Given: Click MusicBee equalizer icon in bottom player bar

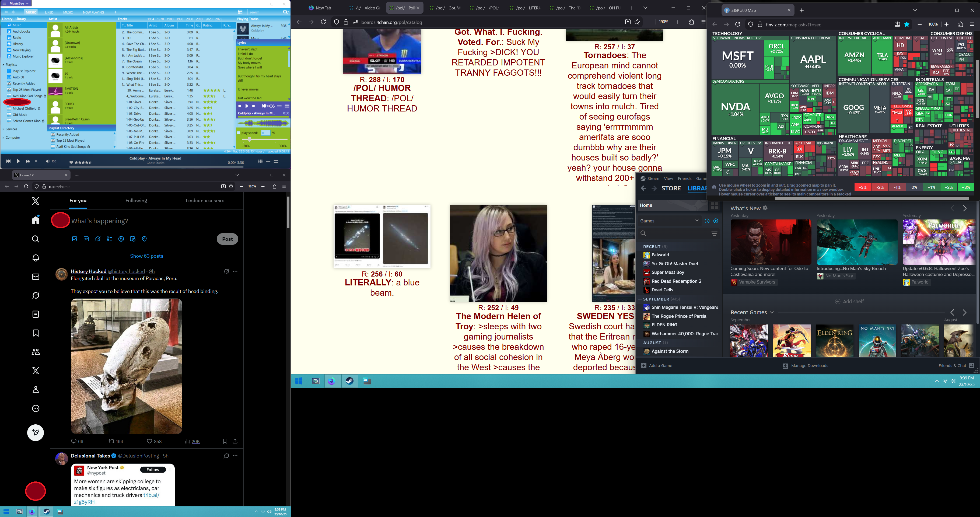Looking at the screenshot, I should [x=260, y=161].
